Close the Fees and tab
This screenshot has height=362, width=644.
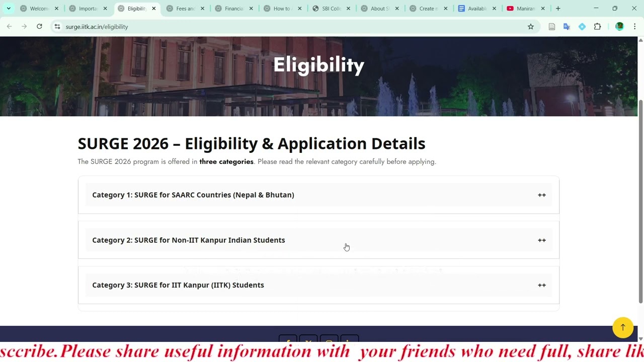[202, 9]
